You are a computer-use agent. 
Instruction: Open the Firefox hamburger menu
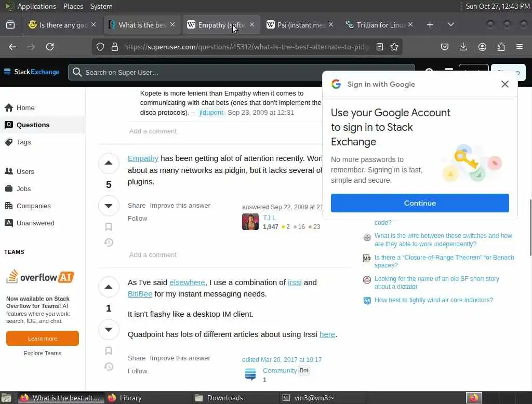520,47
